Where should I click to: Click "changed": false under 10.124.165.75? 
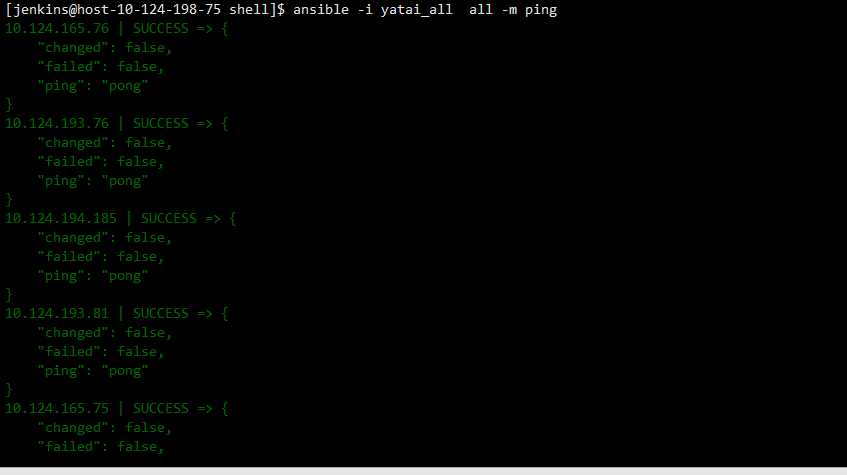104,428
